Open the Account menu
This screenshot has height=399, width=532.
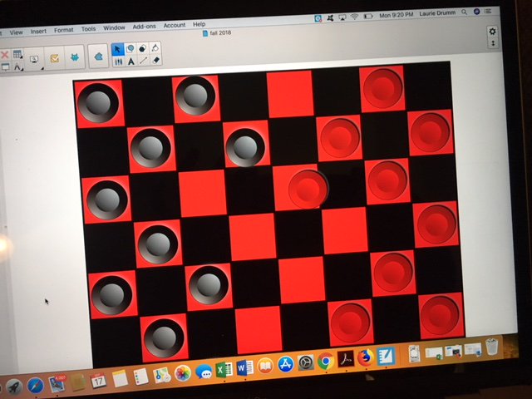pos(175,25)
